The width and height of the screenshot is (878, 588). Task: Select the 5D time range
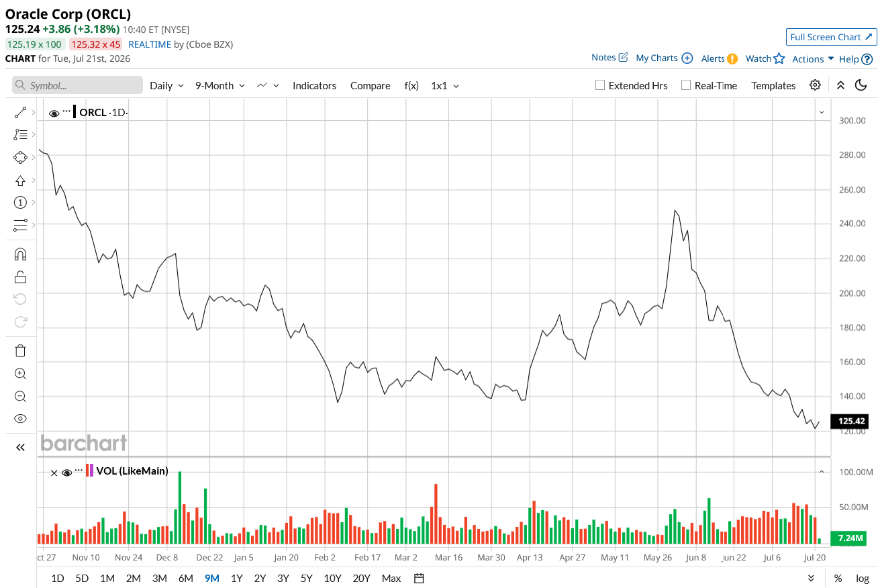(82, 578)
